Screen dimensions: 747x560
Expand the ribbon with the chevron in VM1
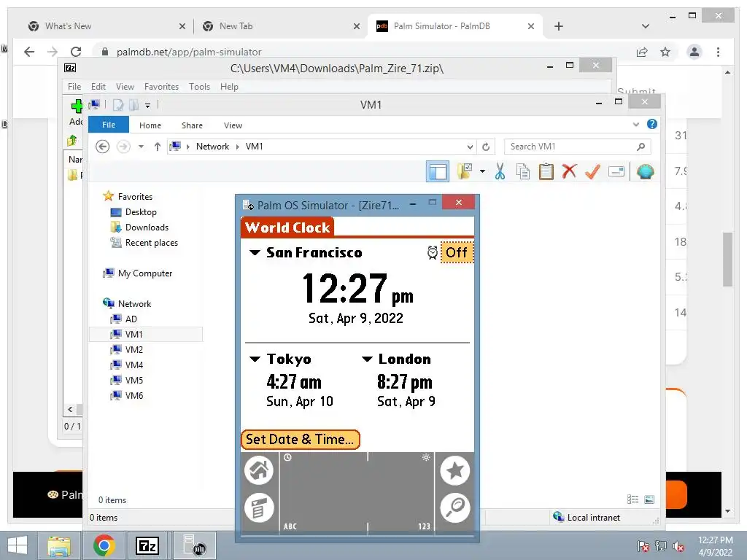tap(636, 124)
